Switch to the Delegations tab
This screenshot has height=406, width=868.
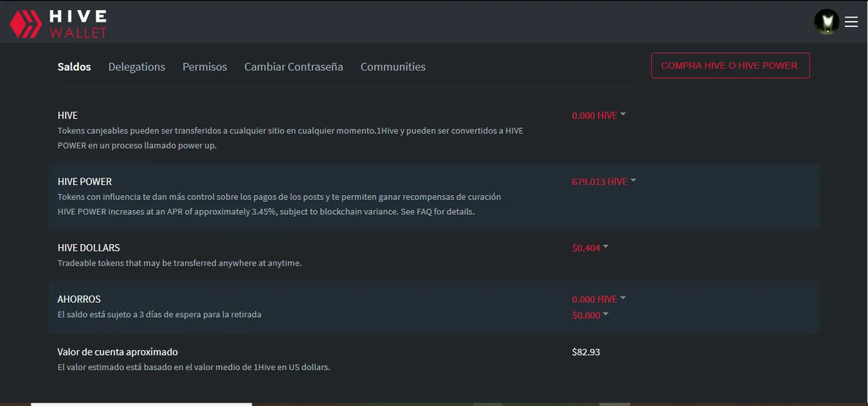pos(137,66)
